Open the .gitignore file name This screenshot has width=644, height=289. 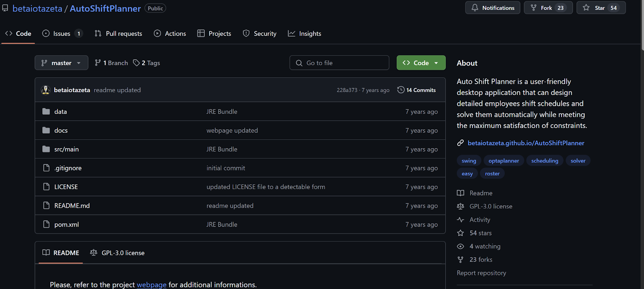coord(68,168)
